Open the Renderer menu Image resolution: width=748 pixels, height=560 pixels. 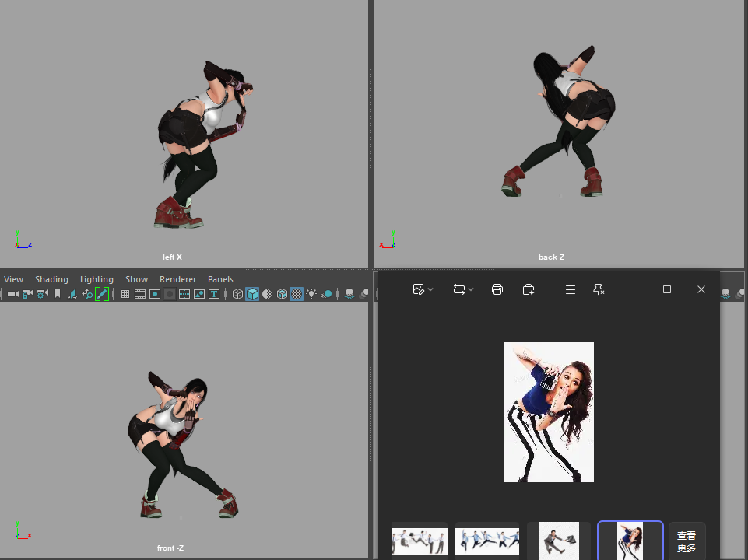click(x=178, y=279)
